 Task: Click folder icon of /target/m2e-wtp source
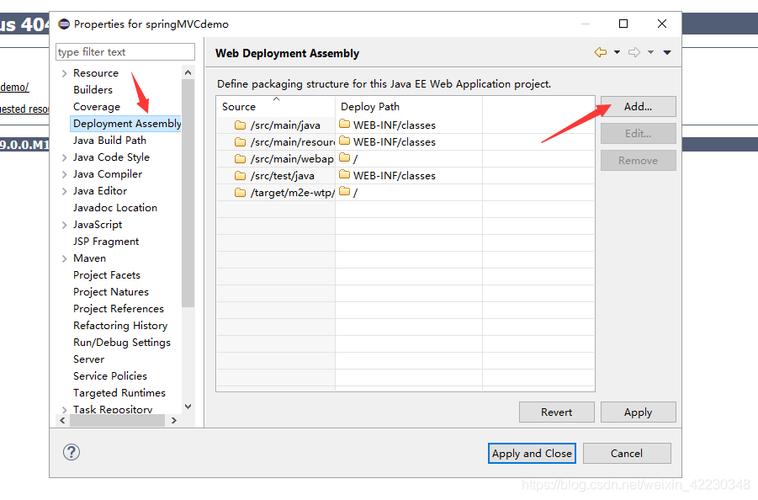tap(240, 192)
